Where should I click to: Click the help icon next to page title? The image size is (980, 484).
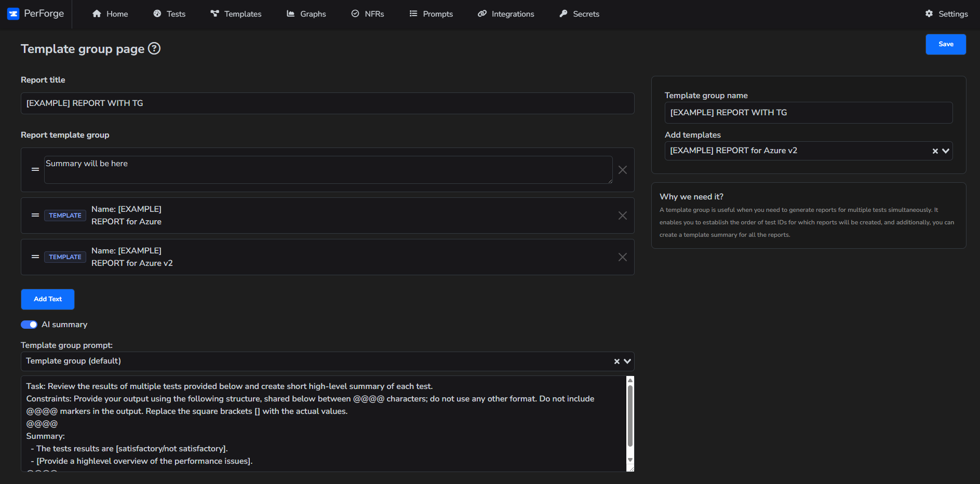(x=154, y=49)
